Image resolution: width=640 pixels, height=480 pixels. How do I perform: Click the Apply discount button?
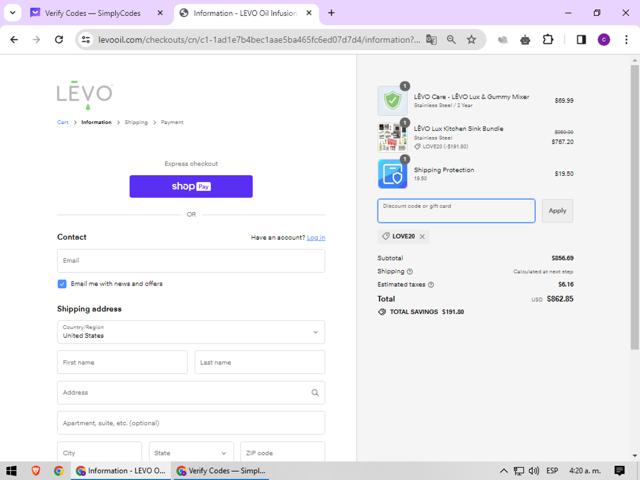point(557,211)
